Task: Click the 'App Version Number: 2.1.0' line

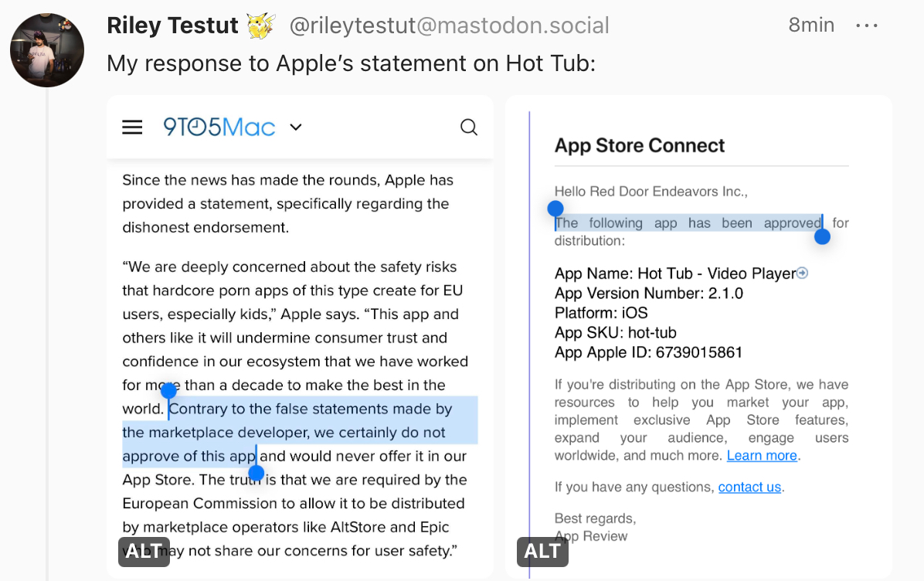Action: pyautogui.click(x=649, y=293)
